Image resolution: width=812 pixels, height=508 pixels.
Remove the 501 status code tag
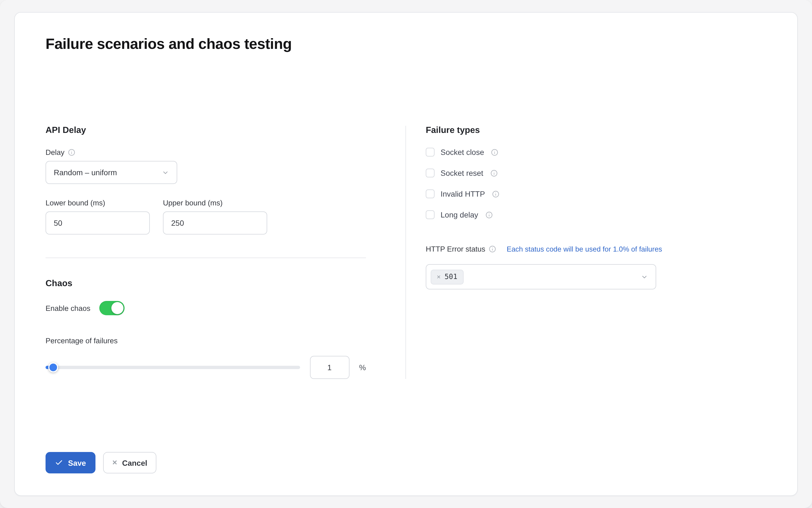pos(439,277)
